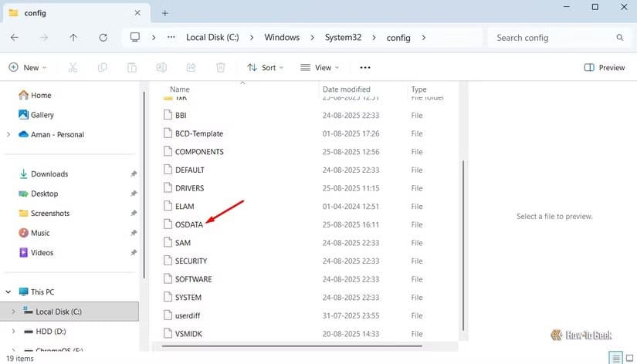Open Desktop in quick access
This screenshot has height=364, width=637.
click(x=39, y=194)
